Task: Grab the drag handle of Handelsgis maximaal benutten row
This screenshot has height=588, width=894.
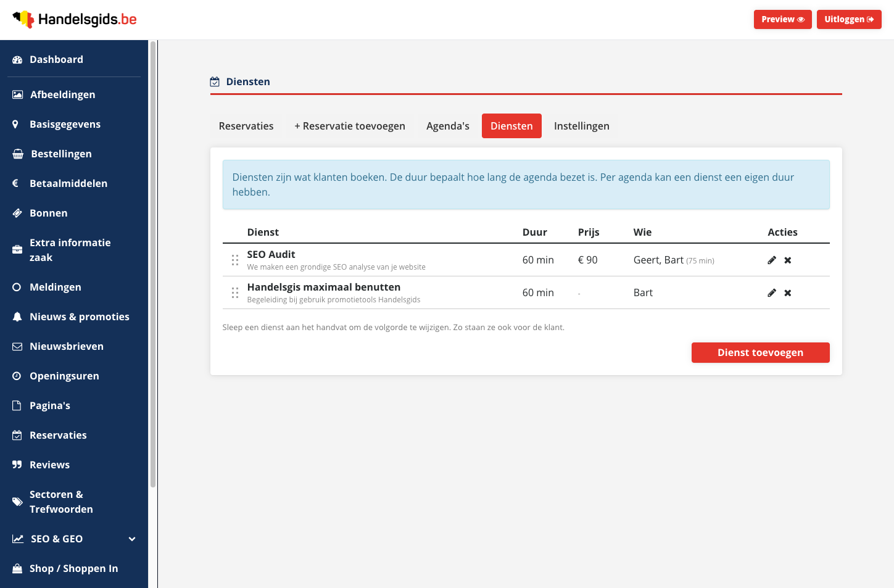Action: 235,293
